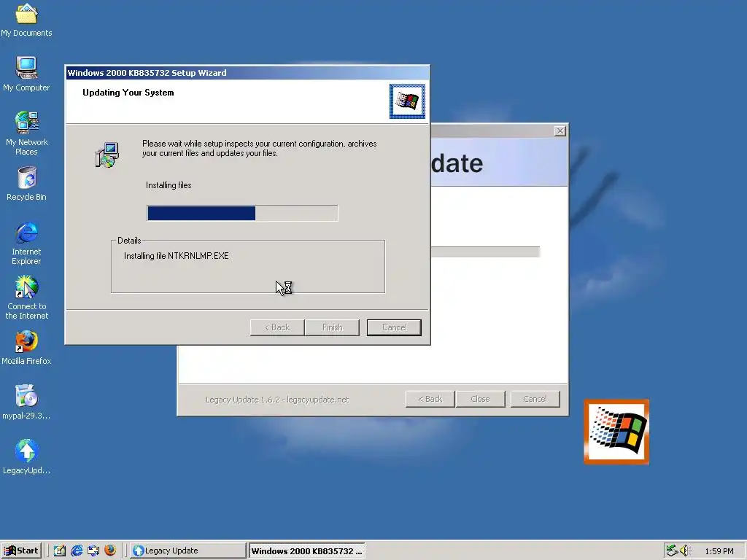The height and width of the screenshot is (560, 747).
Task: Click the Close button in Legacy Update window
Action: 480,399
